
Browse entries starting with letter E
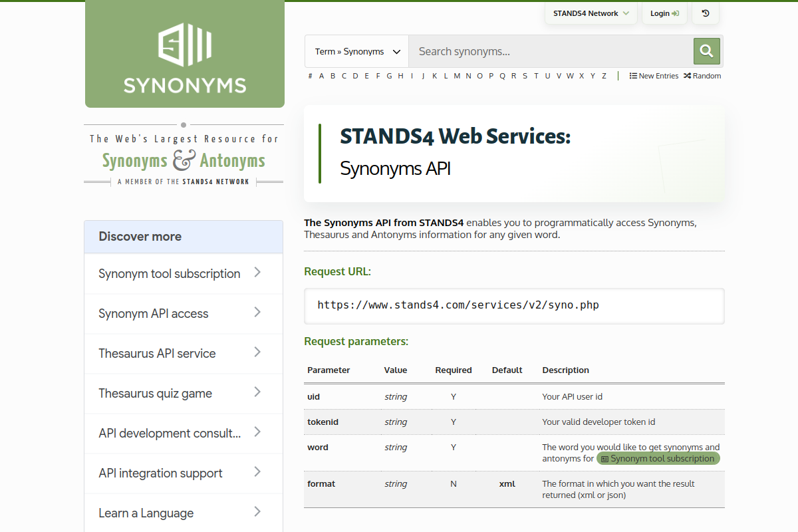tap(366, 76)
